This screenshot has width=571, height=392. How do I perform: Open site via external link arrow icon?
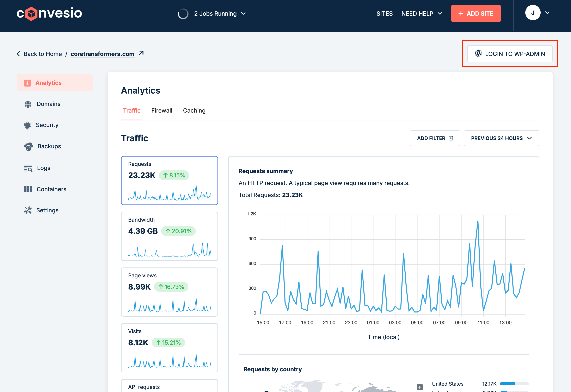click(x=141, y=53)
